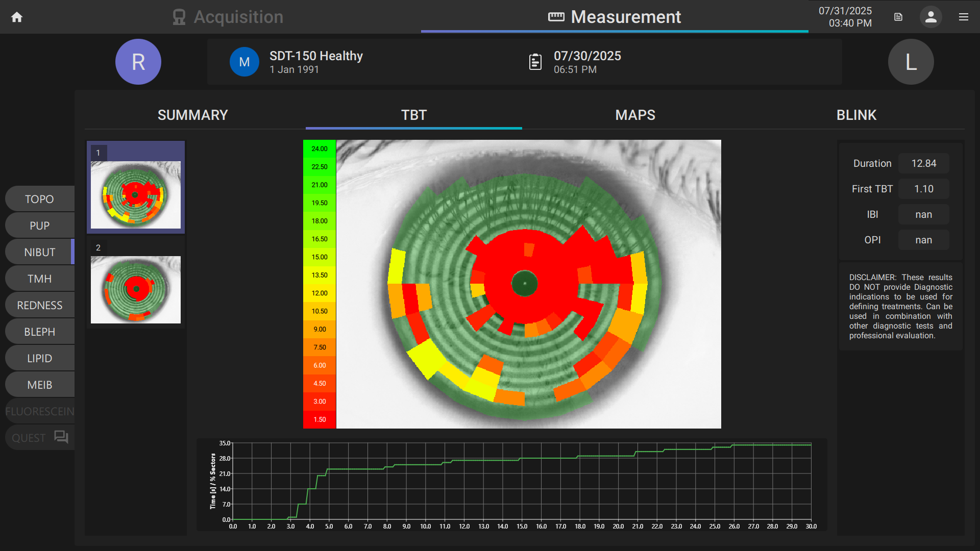Click the exam clipboard icon

coord(535,62)
